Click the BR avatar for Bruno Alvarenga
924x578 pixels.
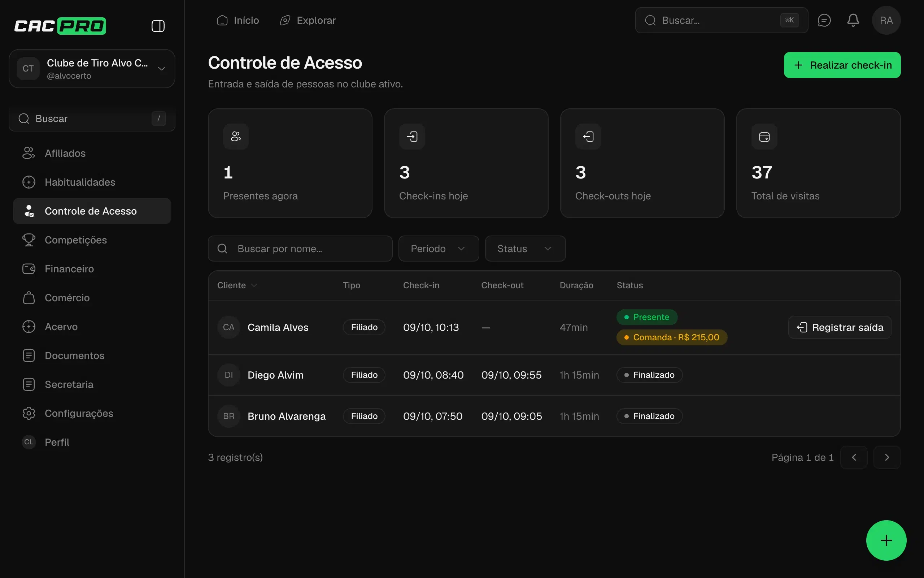point(229,416)
